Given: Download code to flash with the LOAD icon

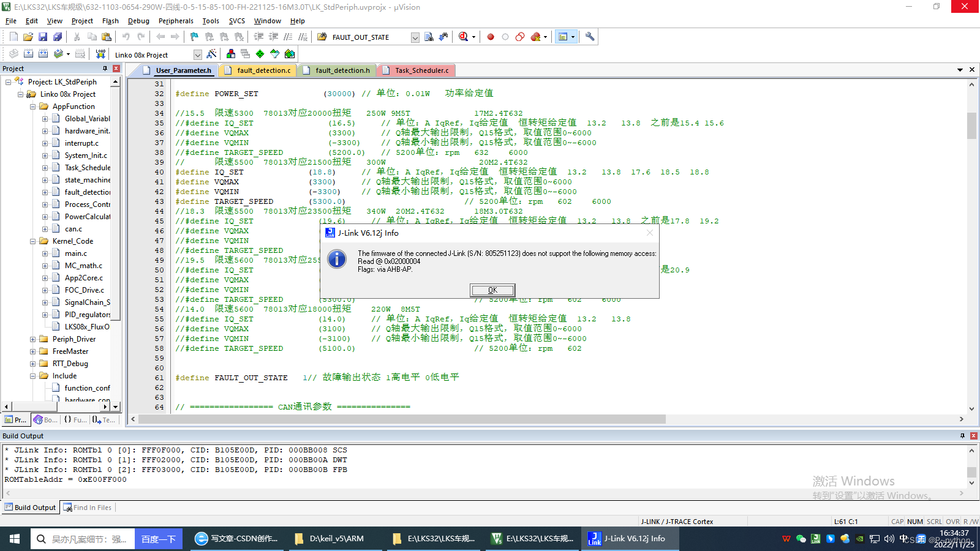Looking at the screenshot, I should coord(100,54).
